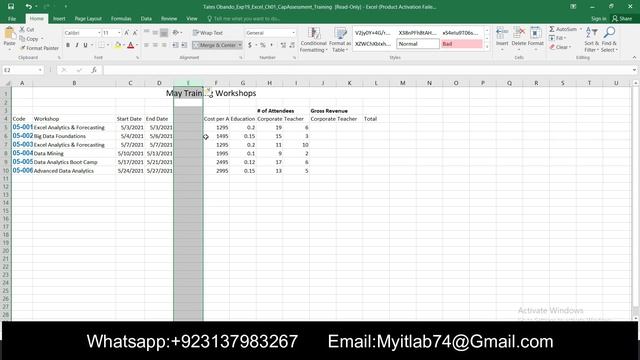Open Format as Table

pos(340,40)
